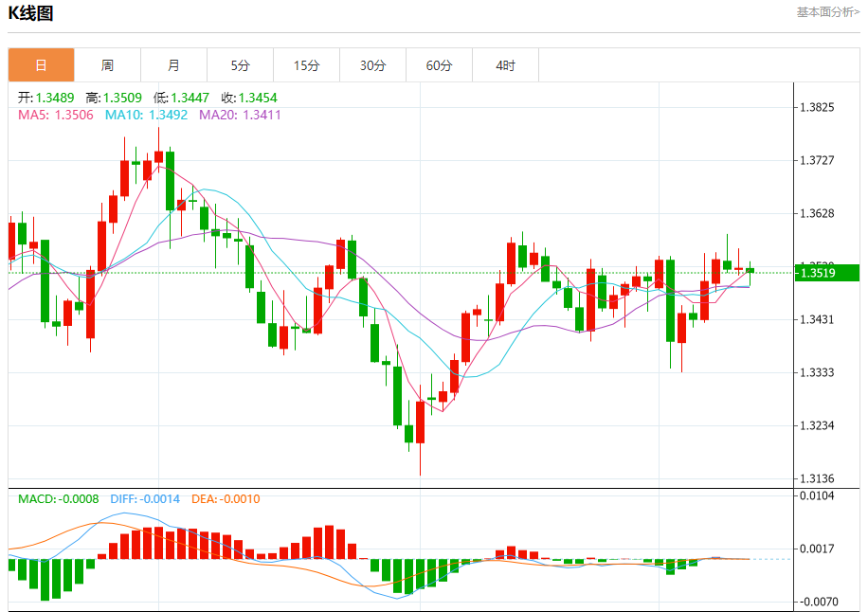Screen dimensions: 868x612
Task: Click the 1.3333 price axis label
Action: (817, 372)
